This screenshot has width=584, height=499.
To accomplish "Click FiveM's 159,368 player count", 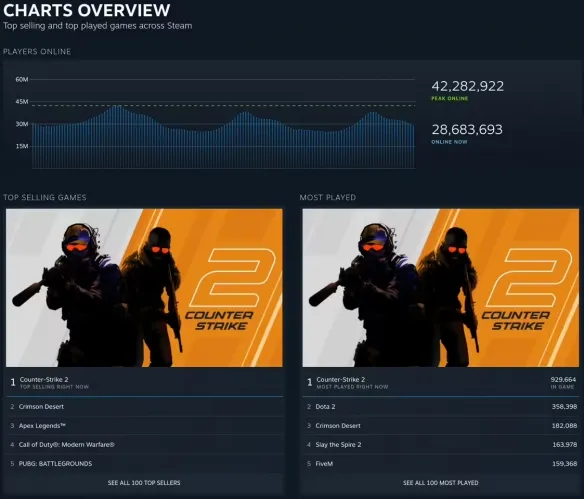I will 565,464.
